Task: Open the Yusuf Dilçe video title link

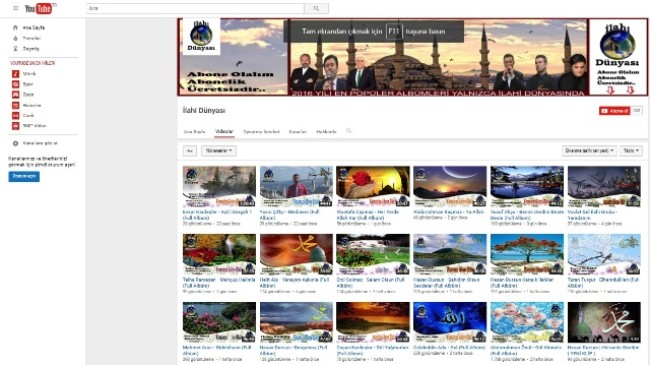Action: tap(527, 214)
